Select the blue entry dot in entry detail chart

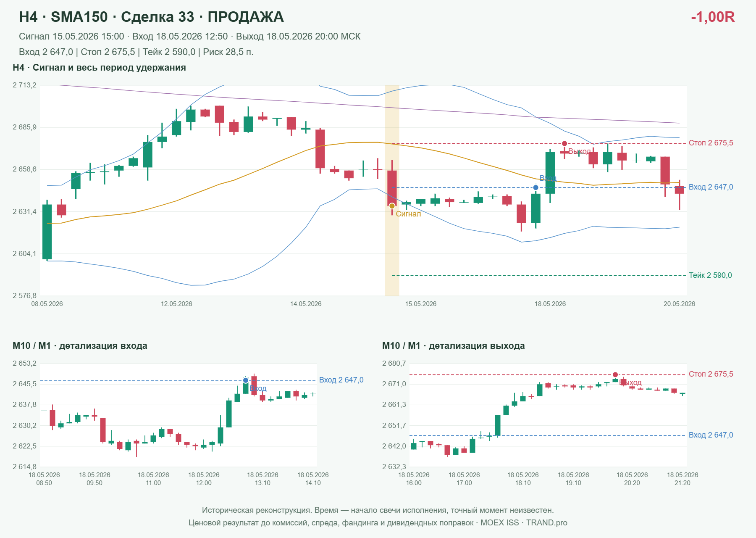[x=246, y=380]
